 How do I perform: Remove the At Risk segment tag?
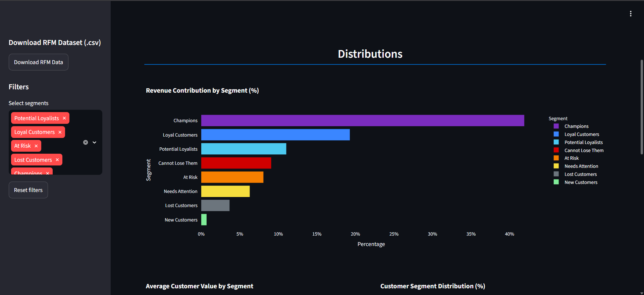pos(36,146)
